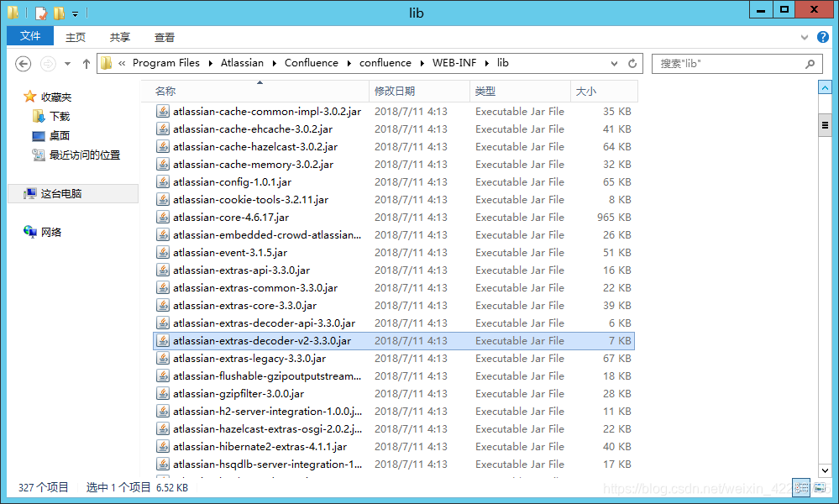Click jar icon of atlassian-cache-hazelcast-3.0.2.jar

pyautogui.click(x=163, y=147)
